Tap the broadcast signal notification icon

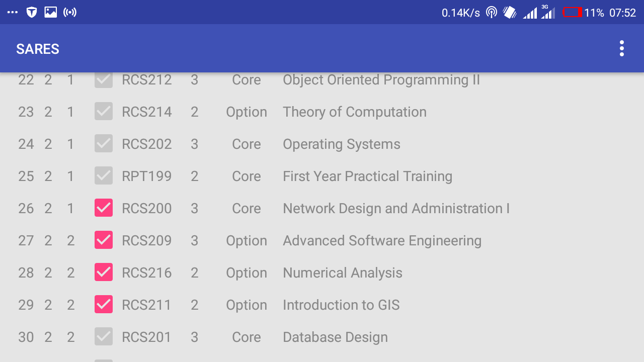(x=70, y=13)
